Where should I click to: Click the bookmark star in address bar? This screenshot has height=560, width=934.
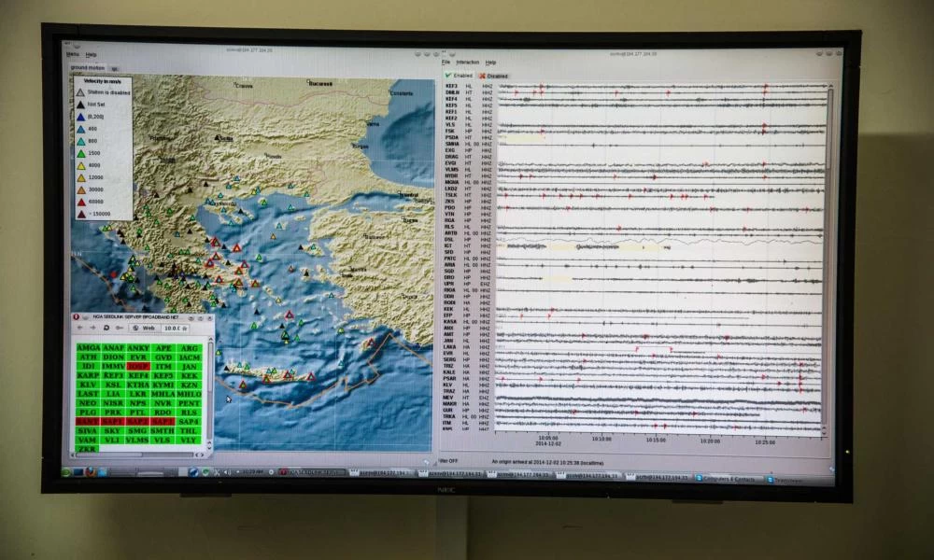click(185, 328)
